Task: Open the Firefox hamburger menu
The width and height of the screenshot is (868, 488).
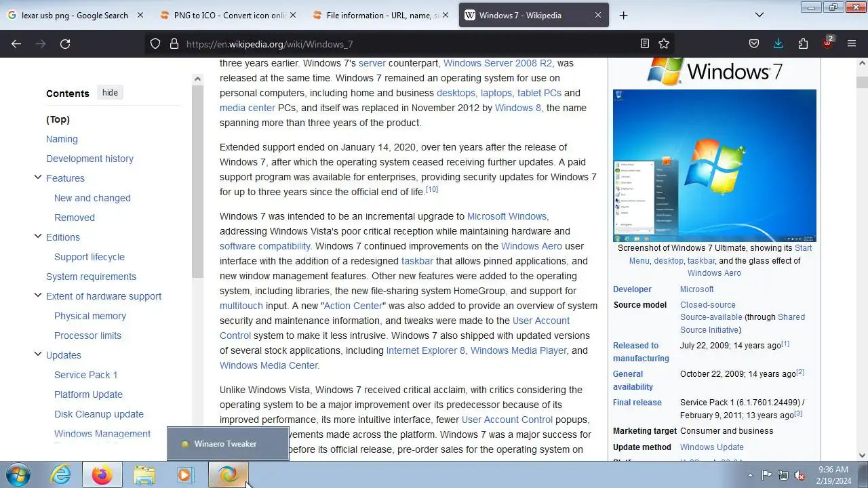Action: point(852,43)
